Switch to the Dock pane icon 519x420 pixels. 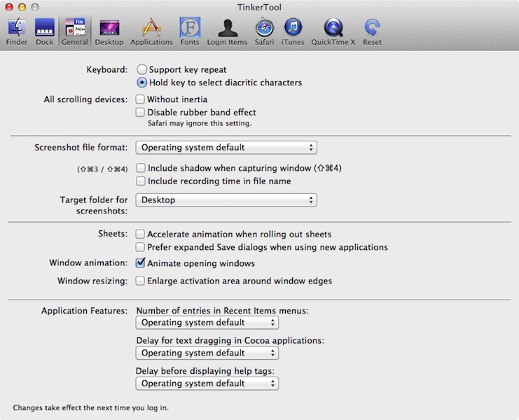[x=45, y=28]
